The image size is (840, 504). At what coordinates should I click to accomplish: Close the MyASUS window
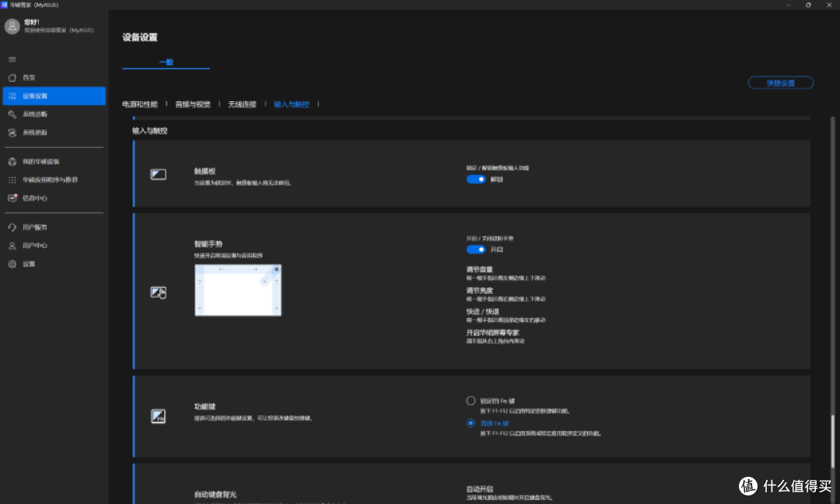(x=829, y=5)
